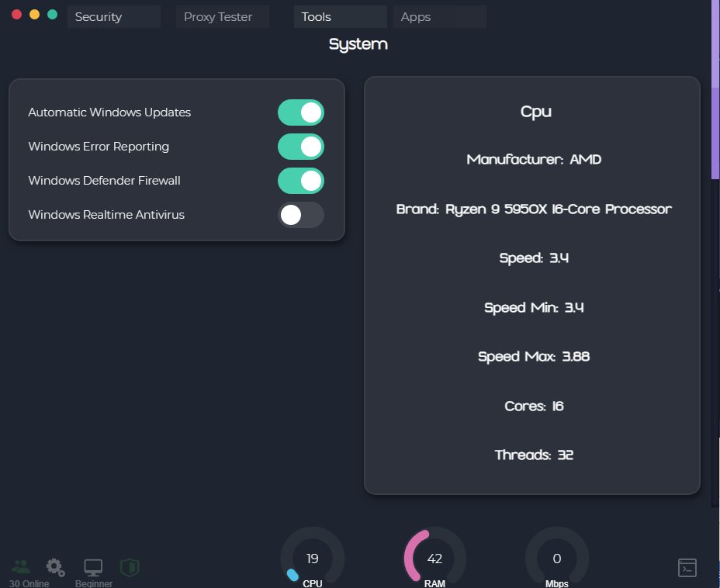The height and width of the screenshot is (588, 720).
Task: Click the Mbps network gauge
Action: click(557, 557)
